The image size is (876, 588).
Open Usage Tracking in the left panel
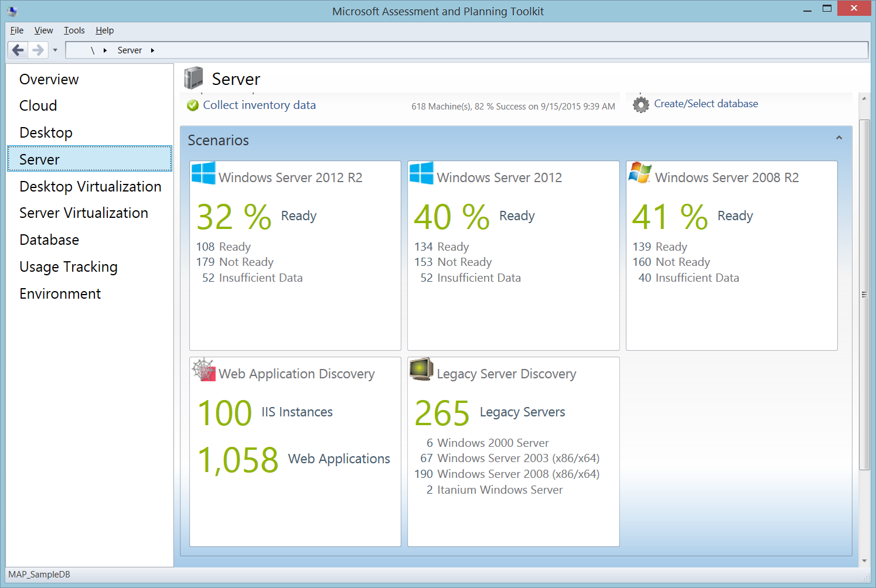point(68,266)
